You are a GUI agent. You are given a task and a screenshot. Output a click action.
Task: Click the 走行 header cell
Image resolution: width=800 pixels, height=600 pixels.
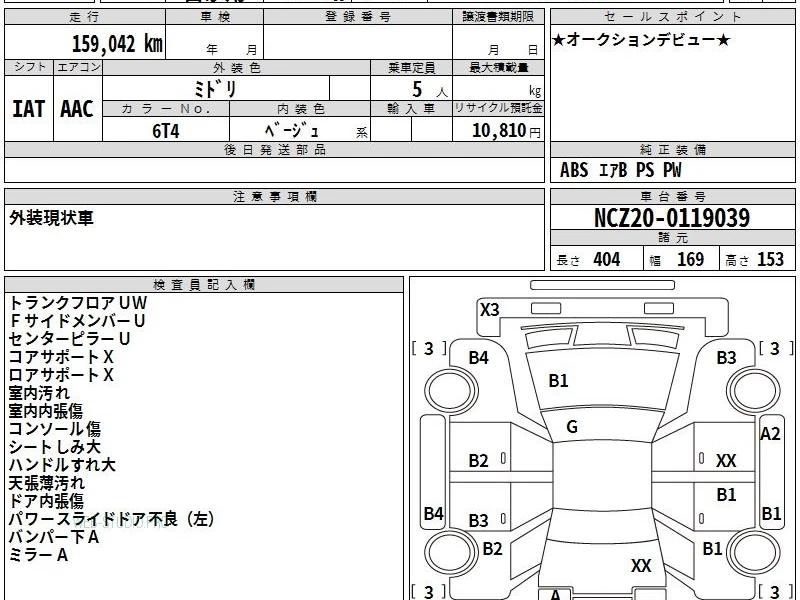(85, 17)
